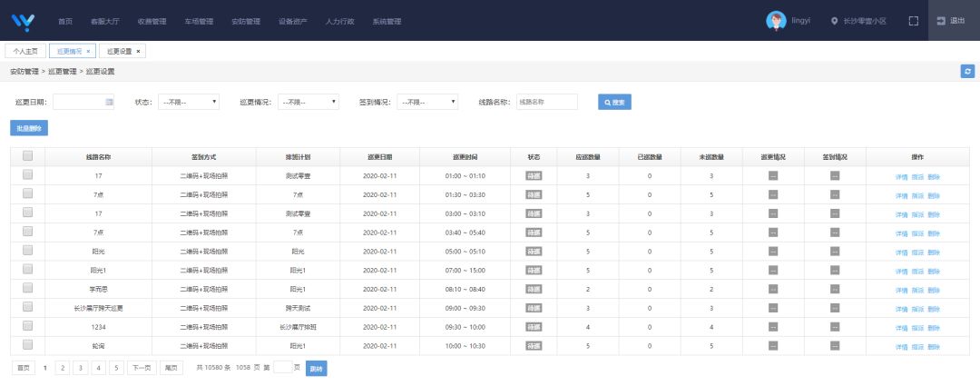Close the 巡更情况 tab with its x

click(x=88, y=51)
